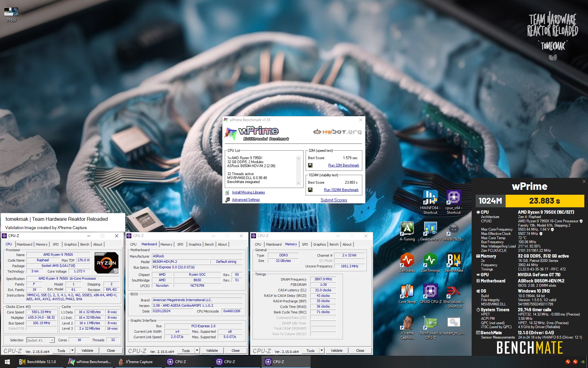The image size is (588, 368).
Task: Open the Advanced Settings link in wPrime
Action: coord(246,200)
